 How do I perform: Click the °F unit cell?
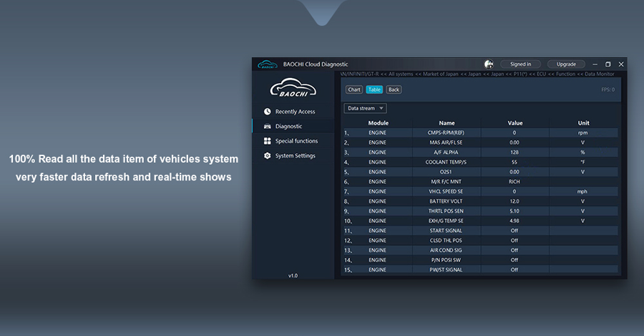582,162
